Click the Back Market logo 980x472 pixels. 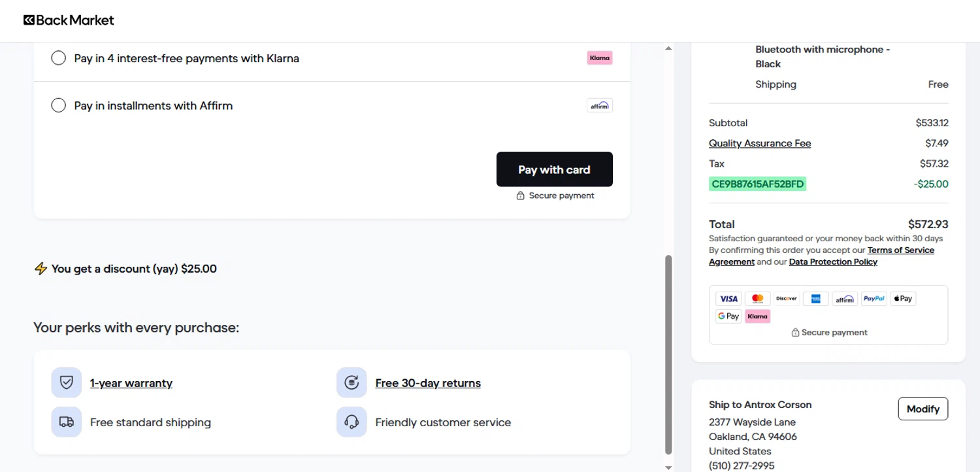[69, 20]
